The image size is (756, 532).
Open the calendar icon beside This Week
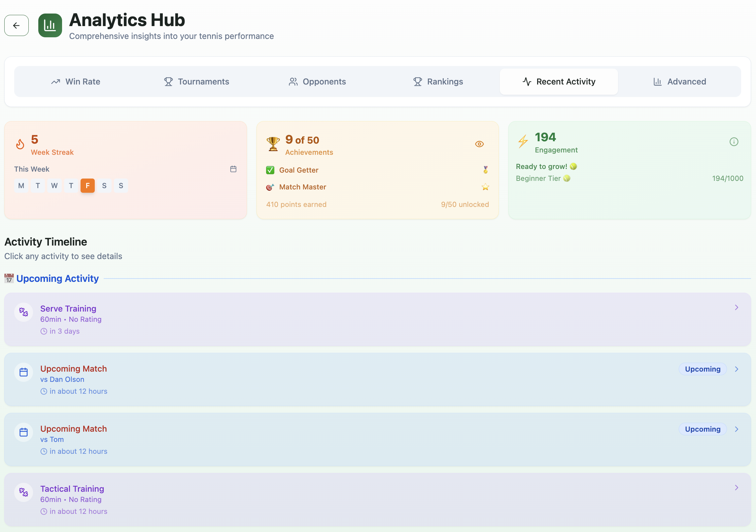tap(233, 169)
